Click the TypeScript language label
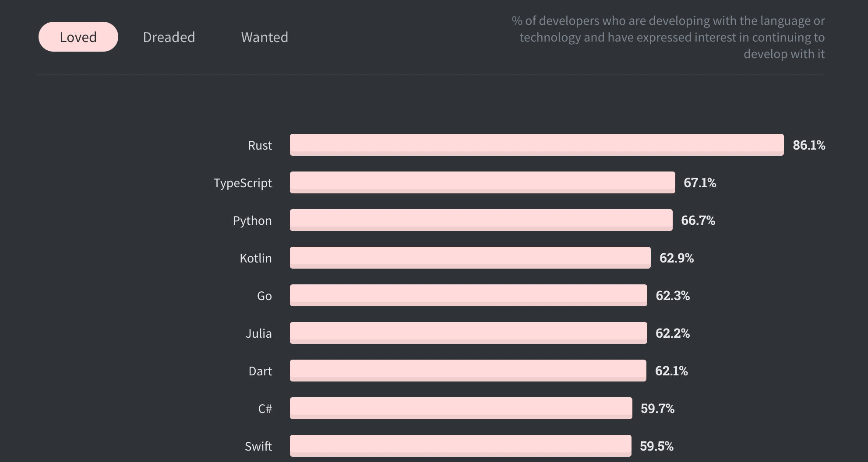 click(x=243, y=183)
